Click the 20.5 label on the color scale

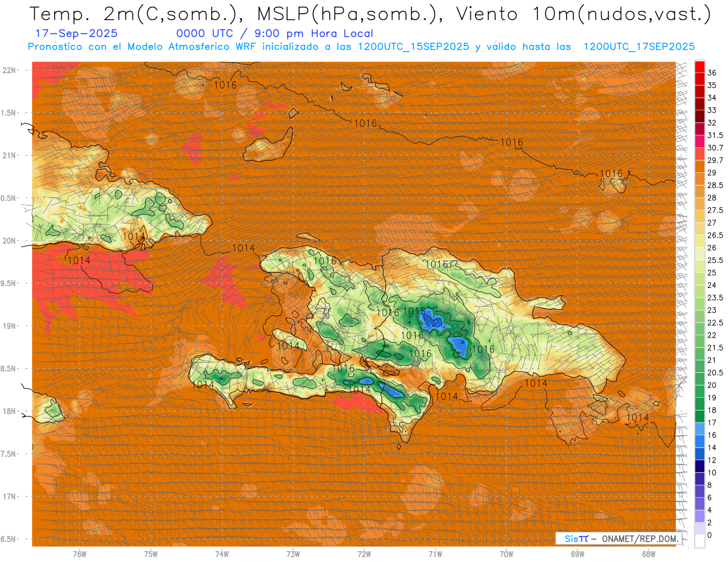click(715, 373)
